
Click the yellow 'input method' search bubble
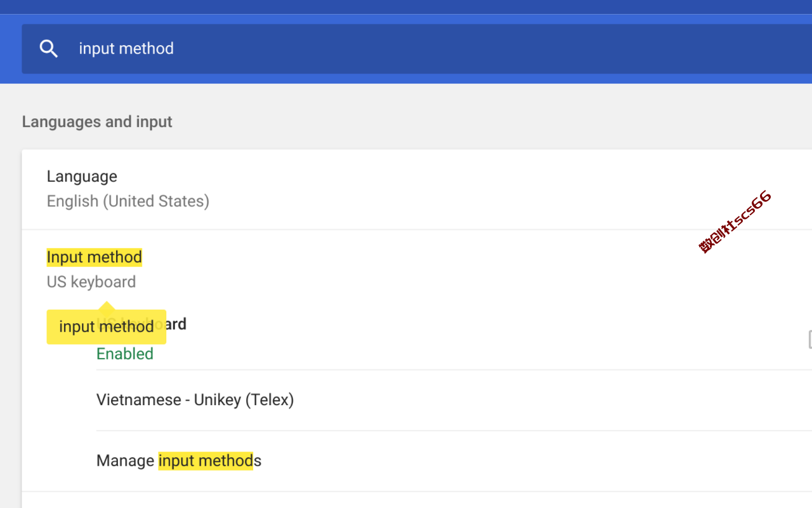click(106, 327)
